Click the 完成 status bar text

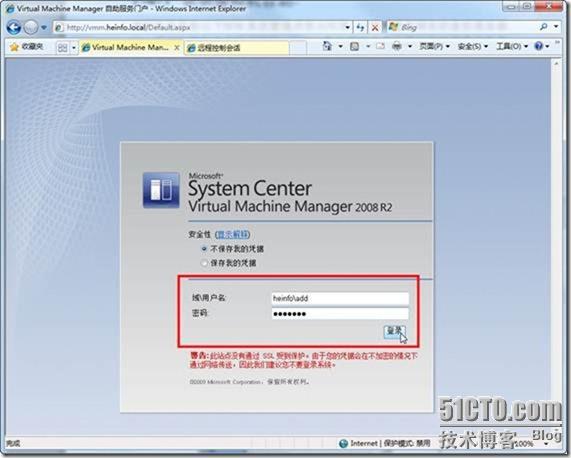click(13, 443)
